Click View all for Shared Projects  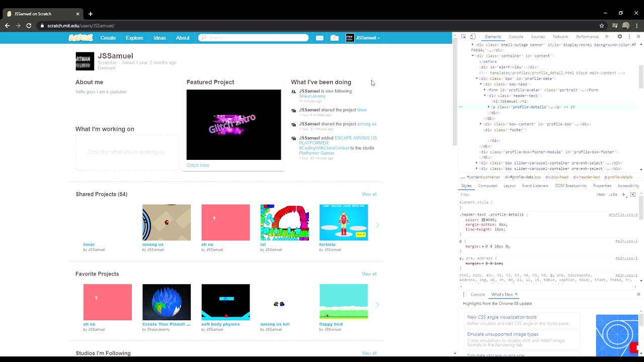[x=369, y=194]
